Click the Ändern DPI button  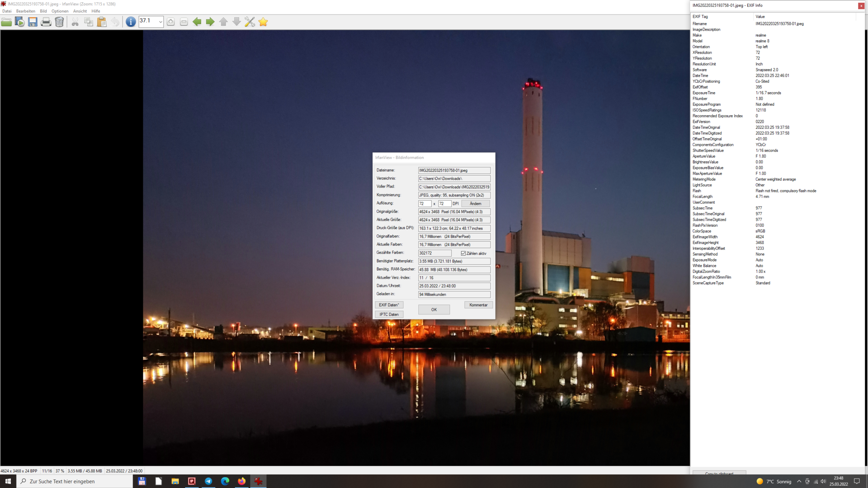tap(476, 204)
